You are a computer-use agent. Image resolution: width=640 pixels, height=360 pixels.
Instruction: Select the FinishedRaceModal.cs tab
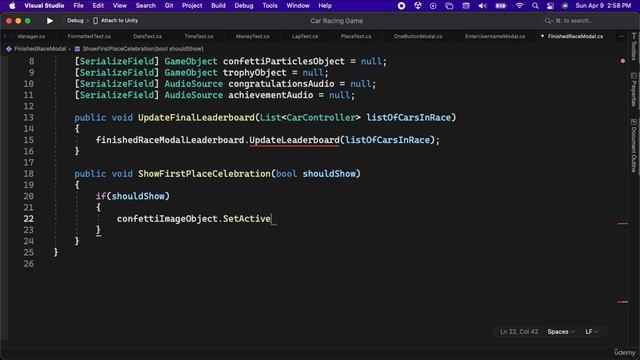(x=575, y=36)
